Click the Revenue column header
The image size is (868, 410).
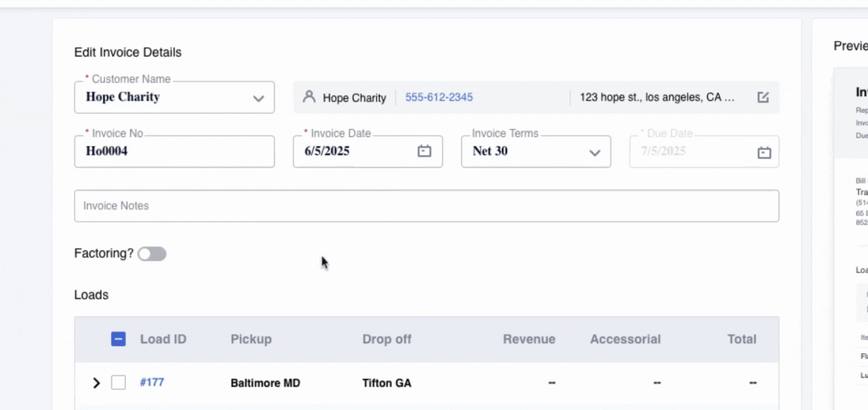coord(529,339)
